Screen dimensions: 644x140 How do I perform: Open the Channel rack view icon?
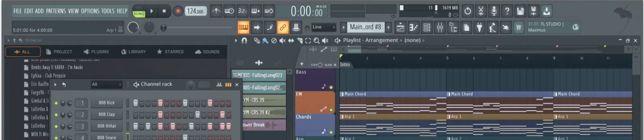coord(427,27)
